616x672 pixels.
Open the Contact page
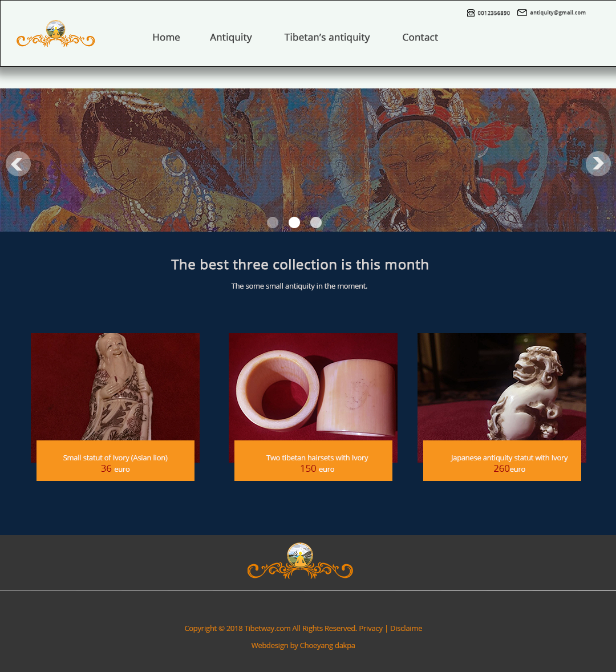tap(420, 37)
